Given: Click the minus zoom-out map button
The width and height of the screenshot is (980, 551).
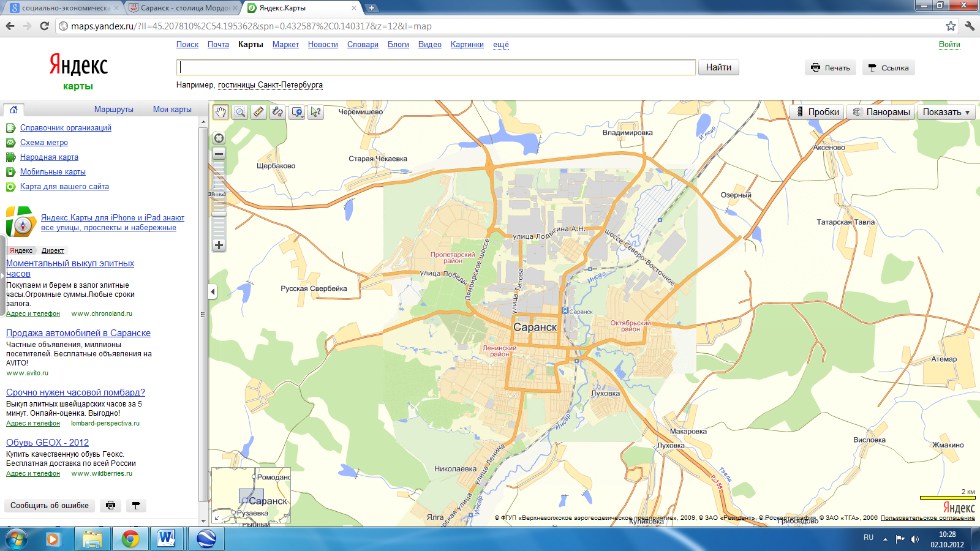Looking at the screenshot, I should pos(219,154).
